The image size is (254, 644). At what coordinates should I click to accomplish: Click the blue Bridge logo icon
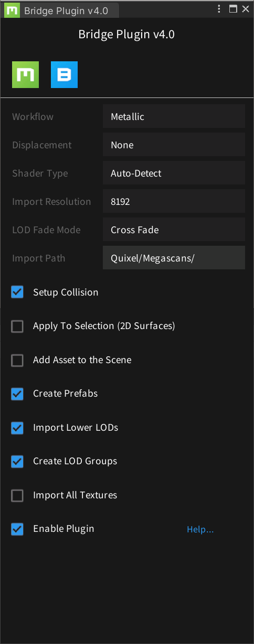(64, 74)
